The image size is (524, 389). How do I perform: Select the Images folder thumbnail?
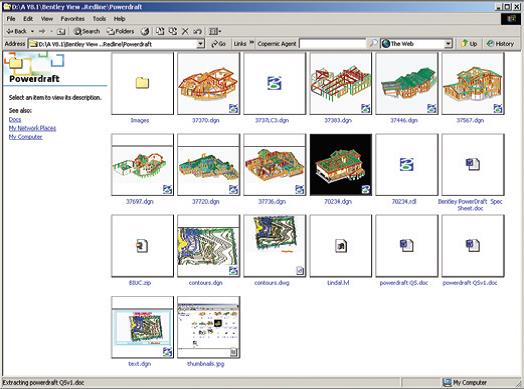point(142,83)
